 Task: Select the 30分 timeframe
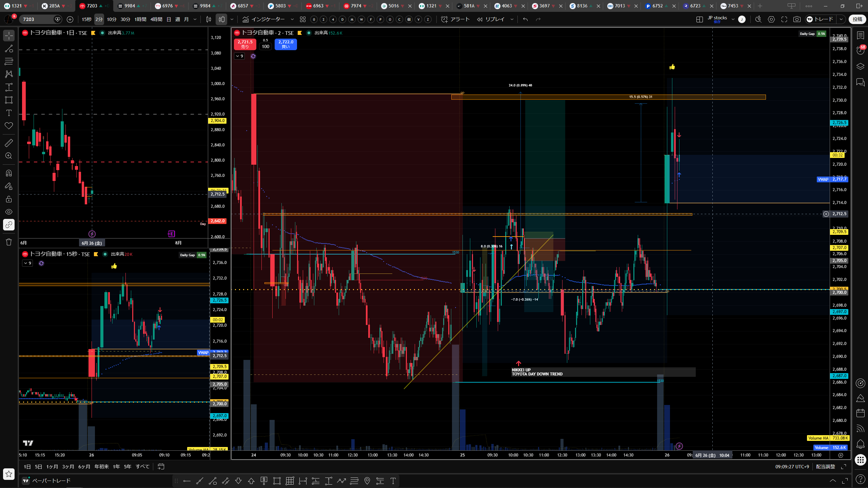click(x=125, y=19)
